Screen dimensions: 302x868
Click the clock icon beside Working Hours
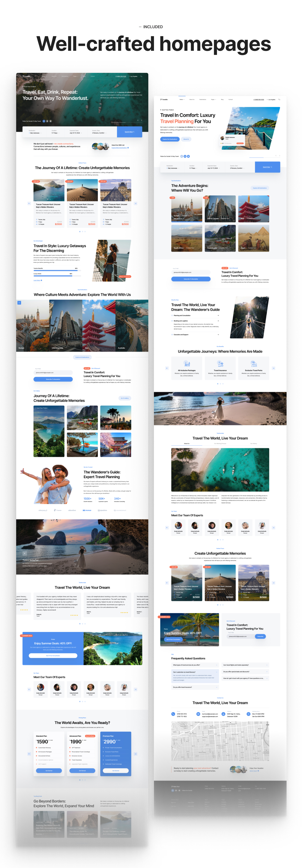click(x=248, y=714)
